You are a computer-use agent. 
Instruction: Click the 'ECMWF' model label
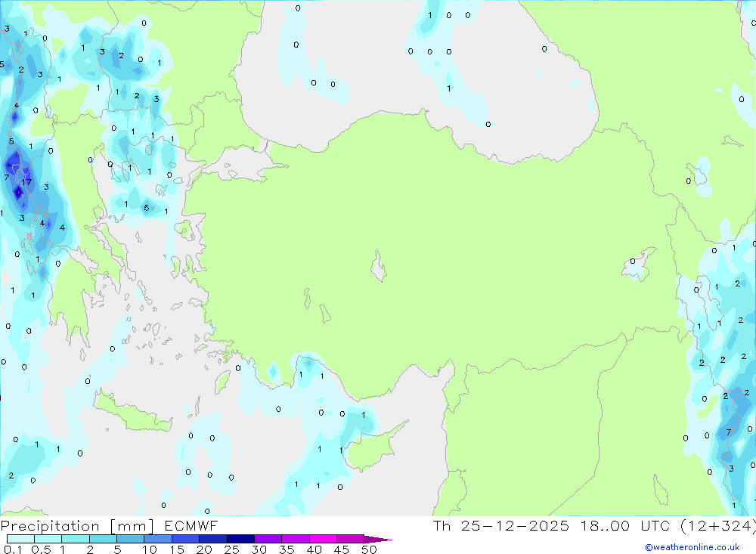coord(191,526)
